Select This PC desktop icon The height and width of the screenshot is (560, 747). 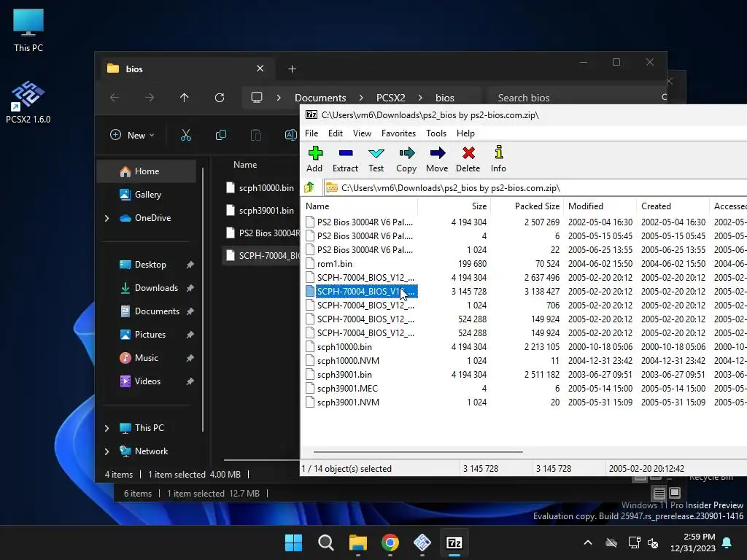(x=28, y=31)
